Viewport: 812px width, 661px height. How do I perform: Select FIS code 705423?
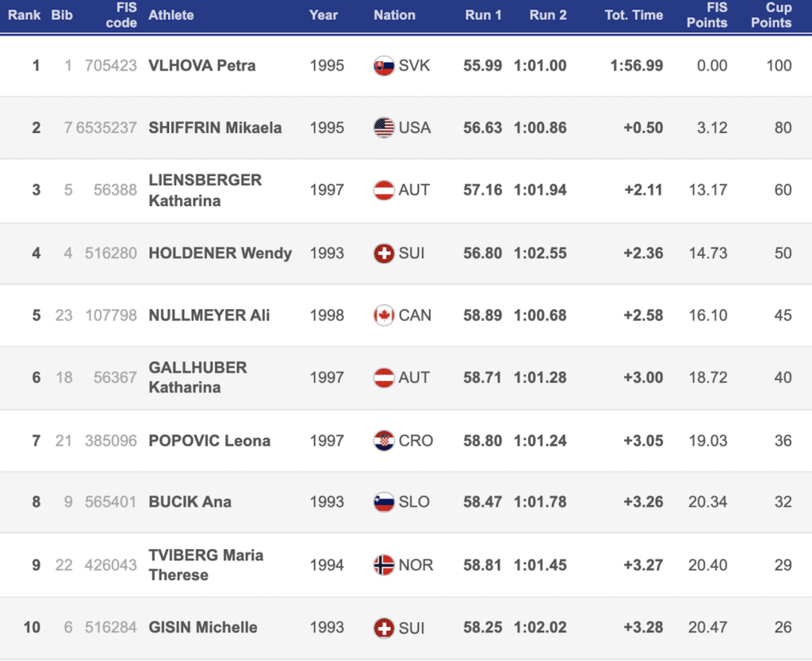click(111, 66)
